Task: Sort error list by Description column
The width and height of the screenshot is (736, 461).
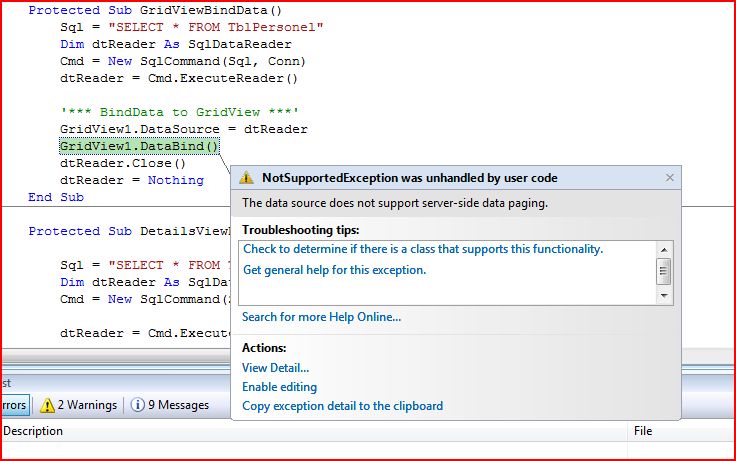Action: point(34,431)
